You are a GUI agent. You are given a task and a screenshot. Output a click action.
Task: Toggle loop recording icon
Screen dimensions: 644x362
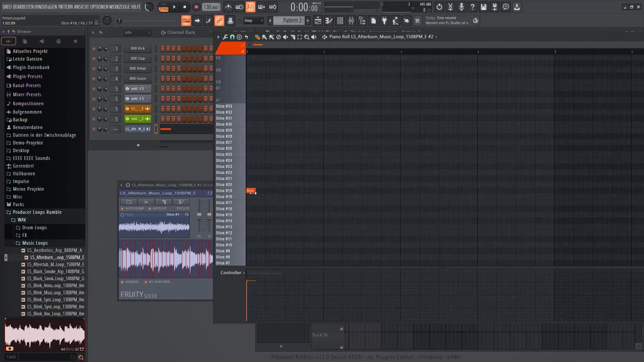273,7
